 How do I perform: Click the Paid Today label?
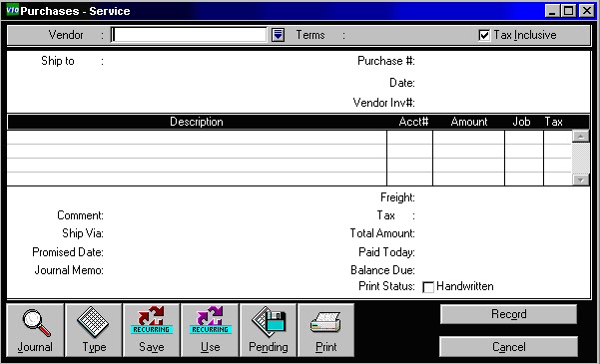click(x=386, y=252)
